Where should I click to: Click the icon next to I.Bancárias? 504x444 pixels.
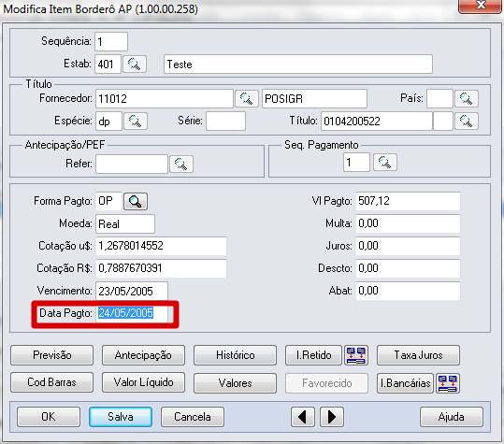pyautogui.click(x=447, y=383)
